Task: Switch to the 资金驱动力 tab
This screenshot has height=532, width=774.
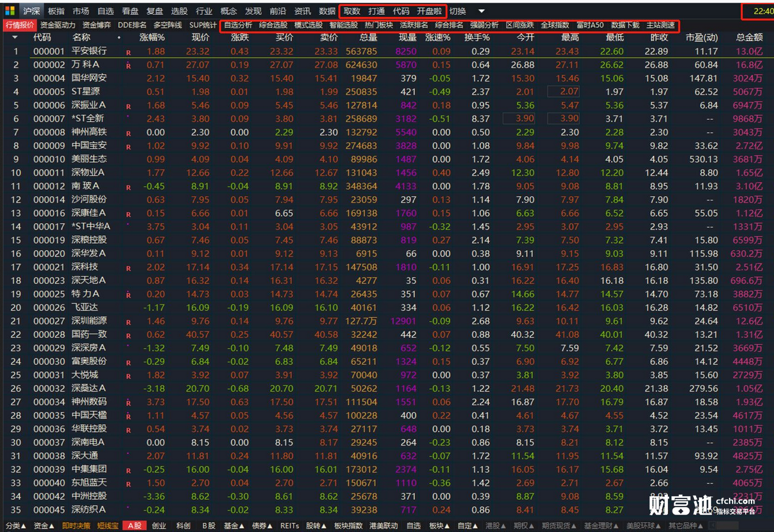Action: pos(58,25)
